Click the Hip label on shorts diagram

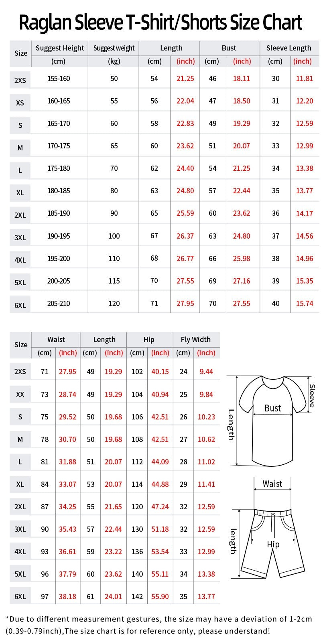click(273, 545)
